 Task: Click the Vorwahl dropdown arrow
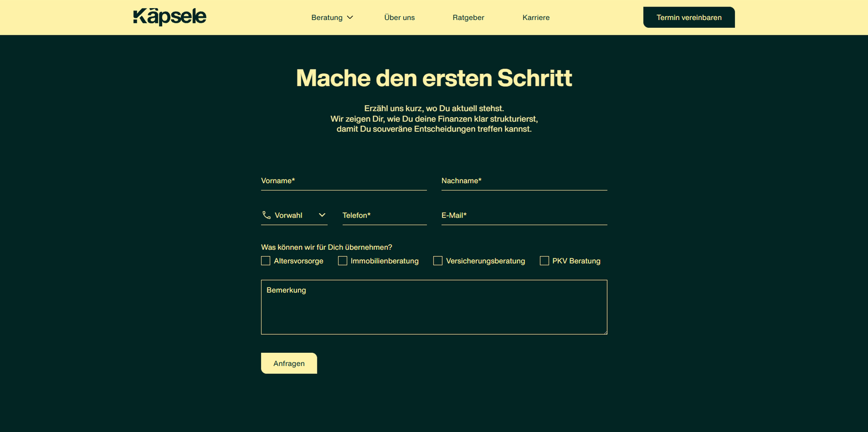(322, 215)
